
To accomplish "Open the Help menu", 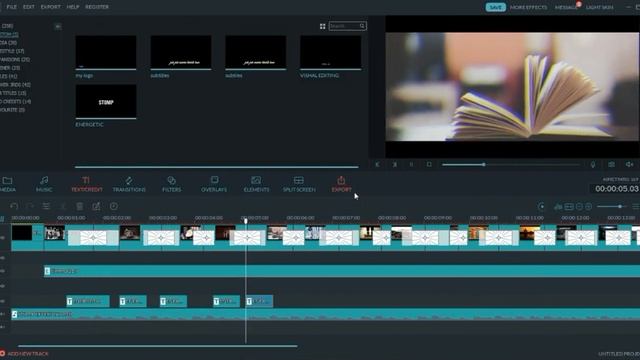I will [73, 7].
